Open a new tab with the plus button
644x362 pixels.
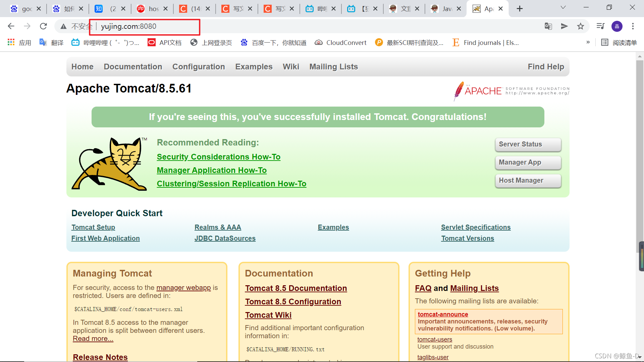pyautogui.click(x=520, y=9)
